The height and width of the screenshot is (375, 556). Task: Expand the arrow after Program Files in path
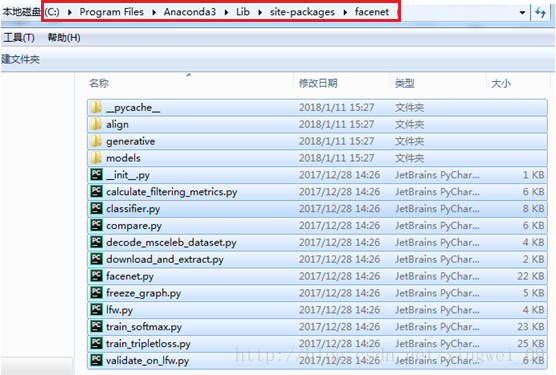click(154, 12)
